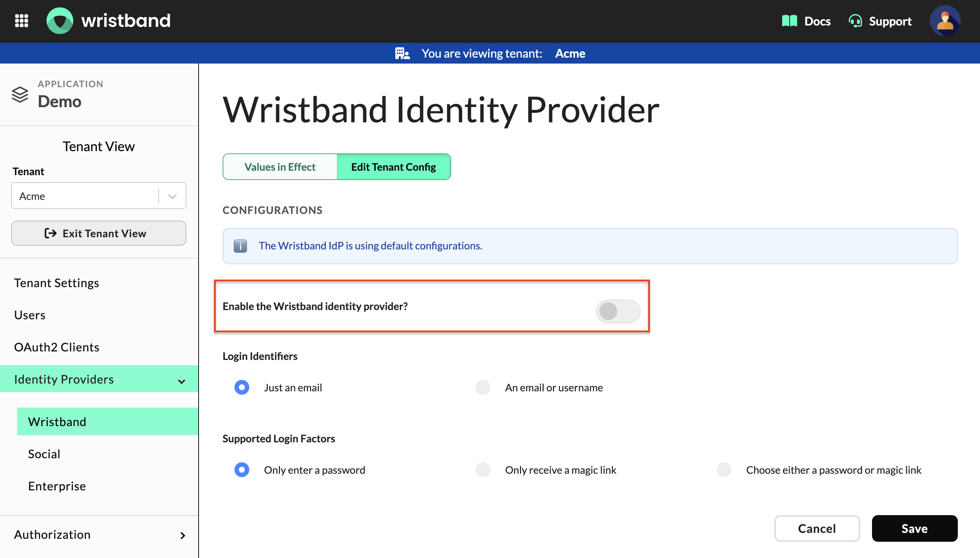Open the user profile avatar
The image size is (980, 558).
coord(945,21)
